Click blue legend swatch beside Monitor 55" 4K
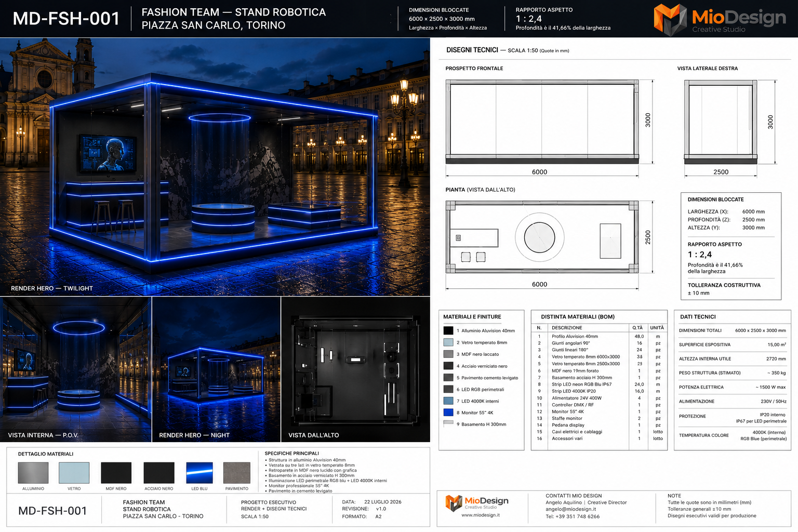 pyautogui.click(x=448, y=413)
